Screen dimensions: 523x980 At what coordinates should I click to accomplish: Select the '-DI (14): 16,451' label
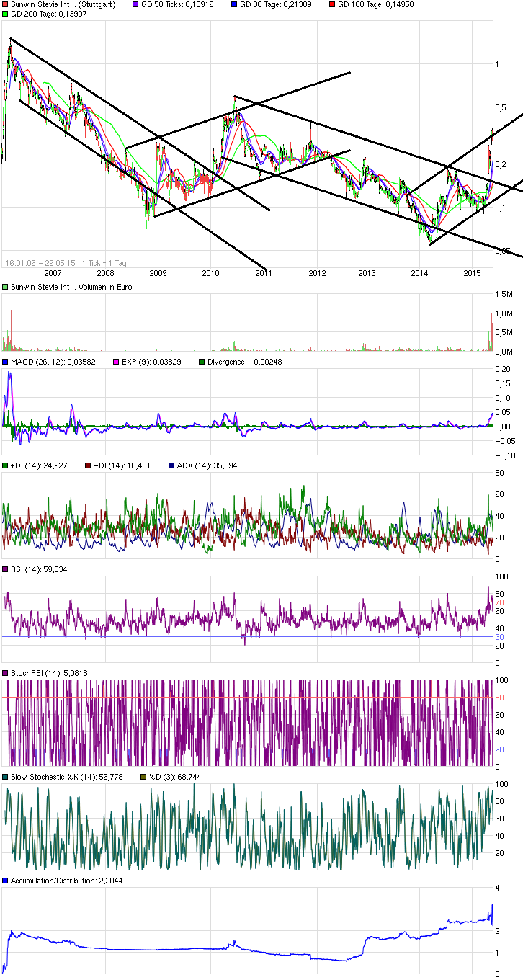point(122,465)
